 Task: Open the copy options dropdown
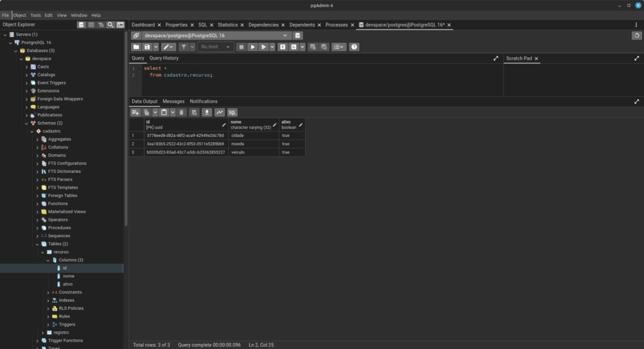pos(155,113)
